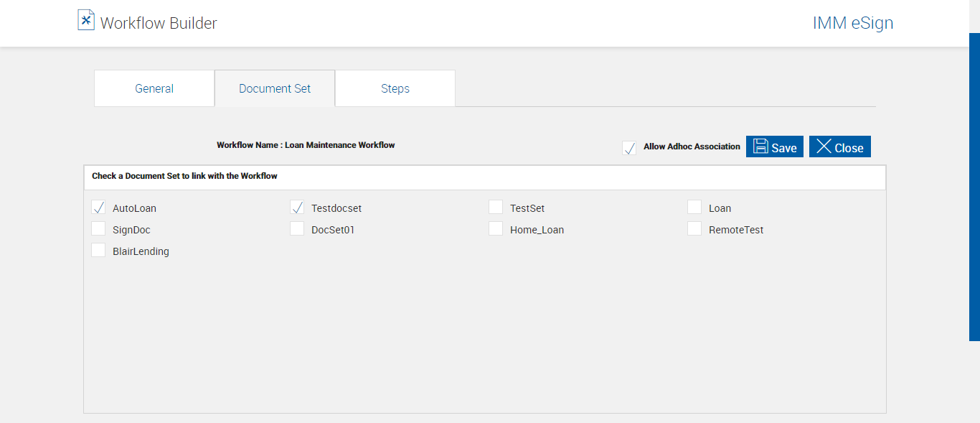Viewport: 980px width, 423px height.
Task: Enable the TestSet document set checkbox
Action: pos(496,208)
